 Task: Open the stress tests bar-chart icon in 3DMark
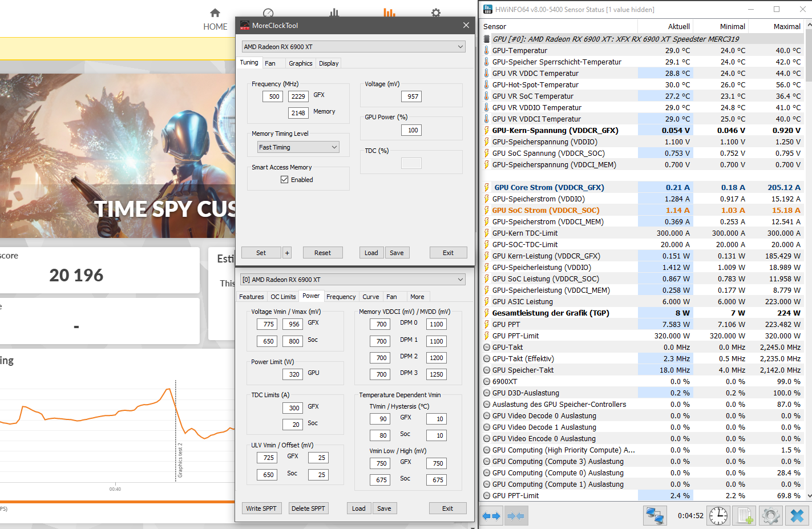pyautogui.click(x=334, y=13)
